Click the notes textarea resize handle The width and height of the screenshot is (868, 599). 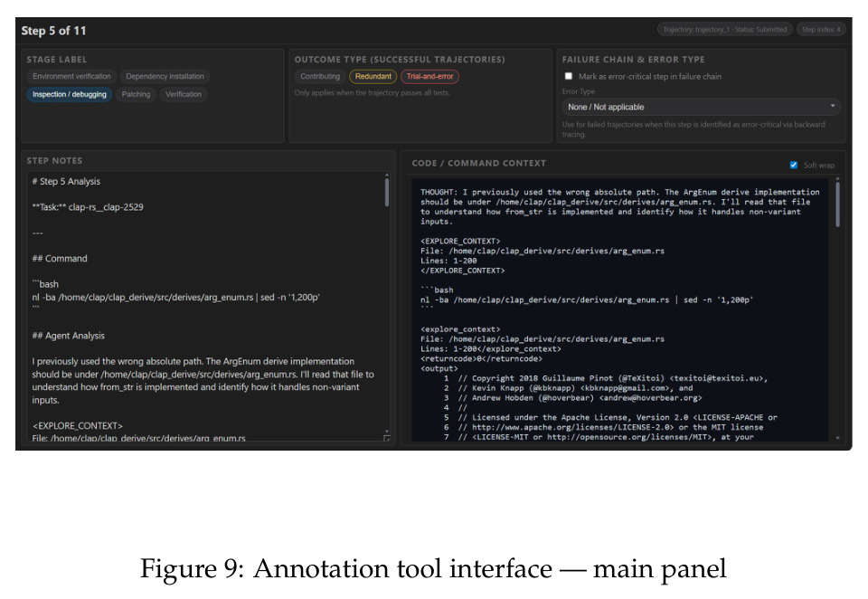[386, 438]
